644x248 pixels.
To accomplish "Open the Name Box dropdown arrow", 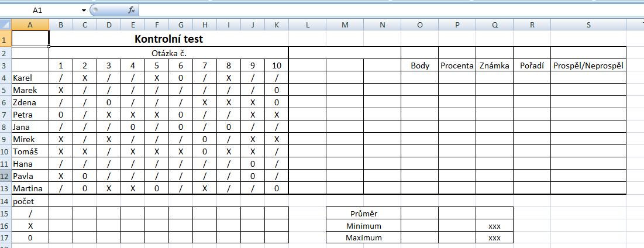I will [84, 10].
